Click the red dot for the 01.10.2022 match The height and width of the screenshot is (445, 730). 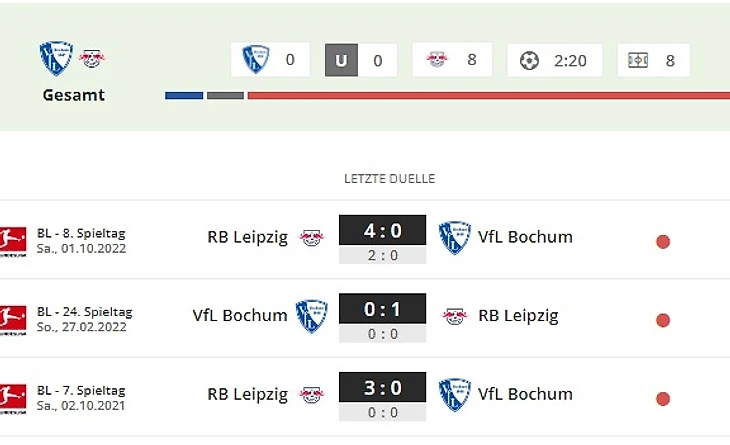662,241
